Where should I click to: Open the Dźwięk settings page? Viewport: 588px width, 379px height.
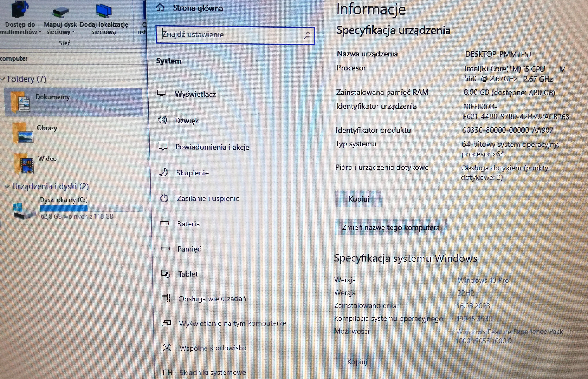coord(187,121)
